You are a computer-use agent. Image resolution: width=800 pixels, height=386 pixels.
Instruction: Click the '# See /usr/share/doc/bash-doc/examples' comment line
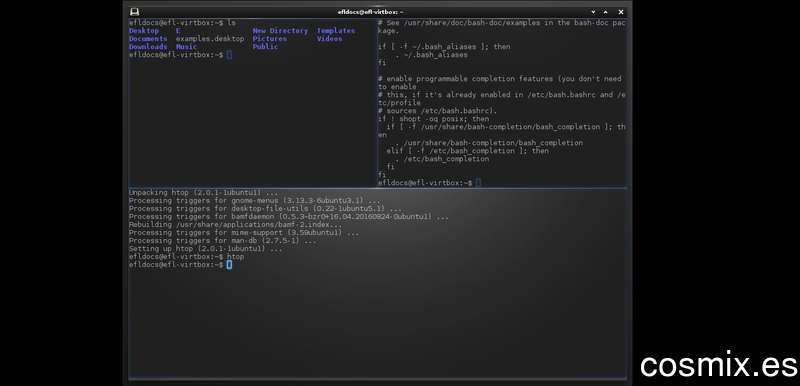click(502, 27)
